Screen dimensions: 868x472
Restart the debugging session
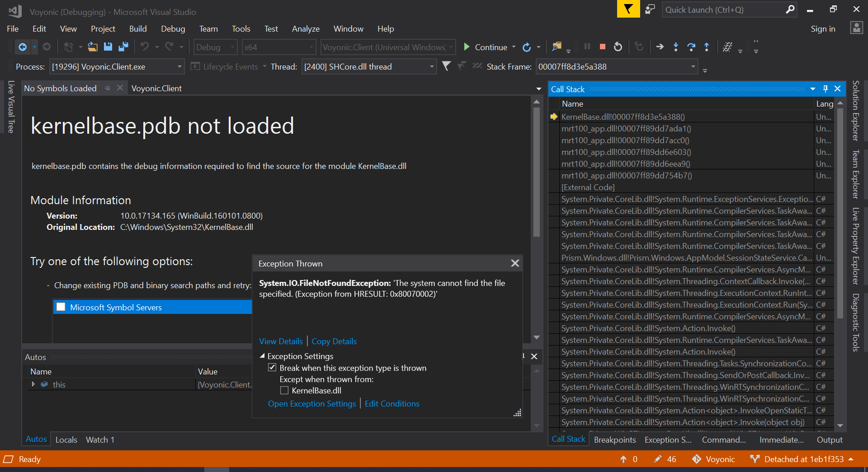click(618, 47)
